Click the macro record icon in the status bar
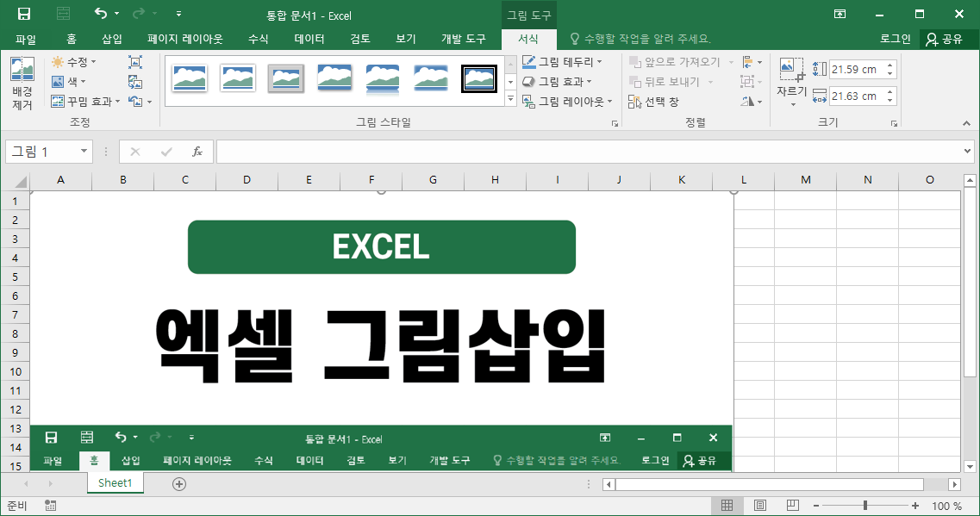980x516 pixels. click(51, 506)
